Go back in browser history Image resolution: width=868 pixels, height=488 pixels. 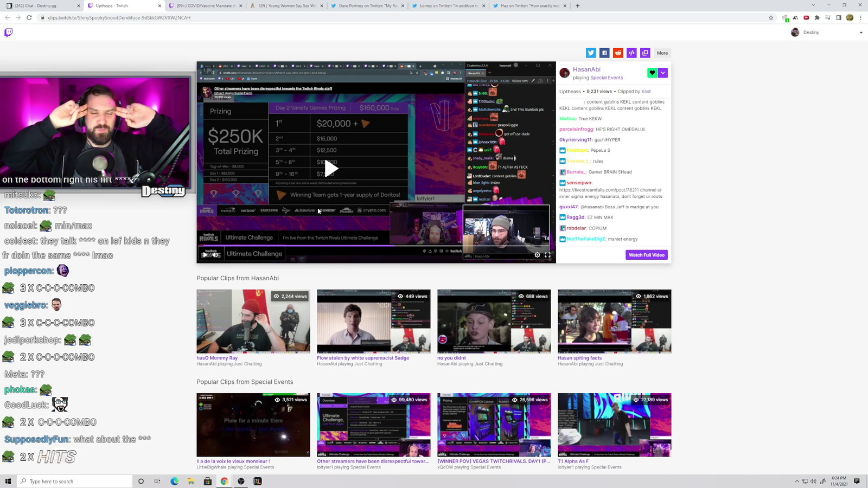pyautogui.click(x=8, y=17)
